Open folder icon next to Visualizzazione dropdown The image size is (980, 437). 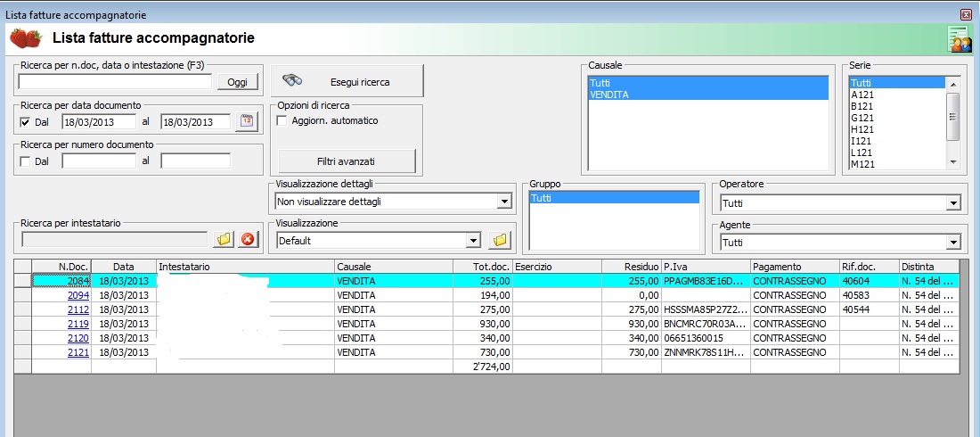coord(498,240)
